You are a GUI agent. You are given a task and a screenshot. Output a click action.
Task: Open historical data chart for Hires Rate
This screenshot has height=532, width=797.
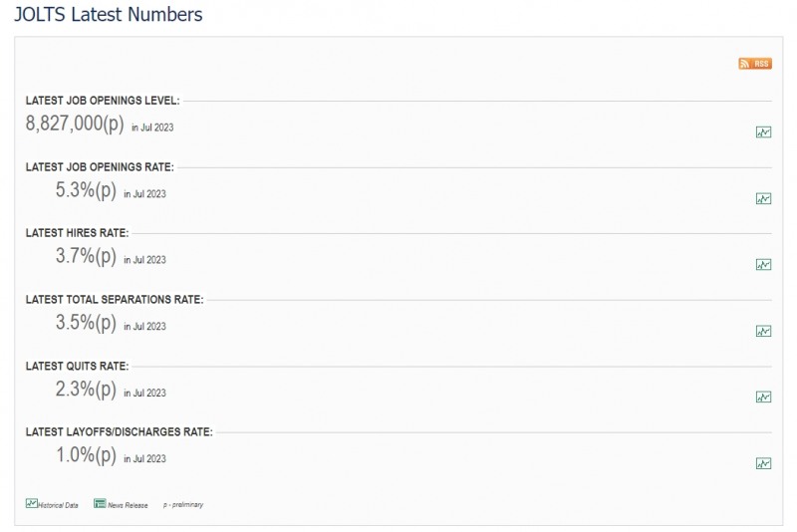coord(763,265)
